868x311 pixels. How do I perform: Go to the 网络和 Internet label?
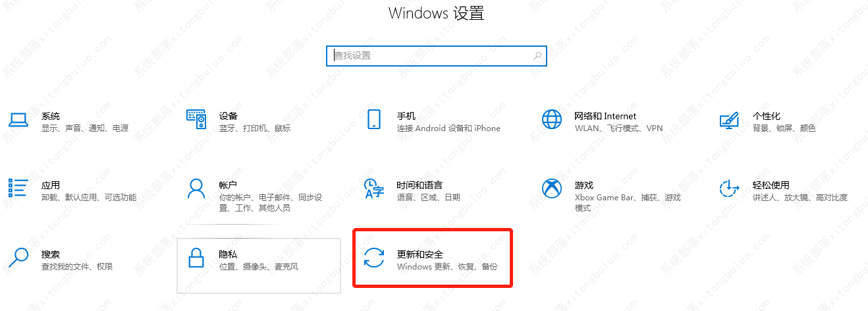[x=605, y=116]
